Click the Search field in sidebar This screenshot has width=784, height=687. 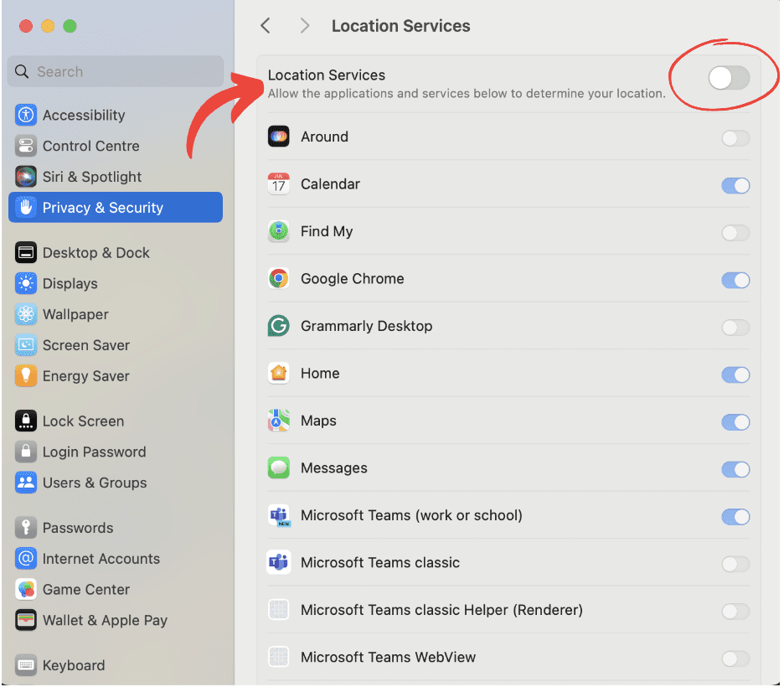[116, 71]
